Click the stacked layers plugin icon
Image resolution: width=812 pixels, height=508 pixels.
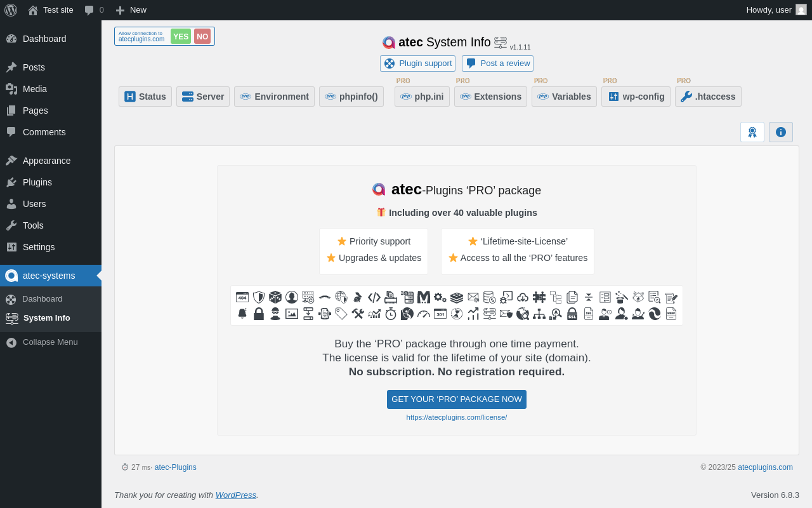click(457, 297)
